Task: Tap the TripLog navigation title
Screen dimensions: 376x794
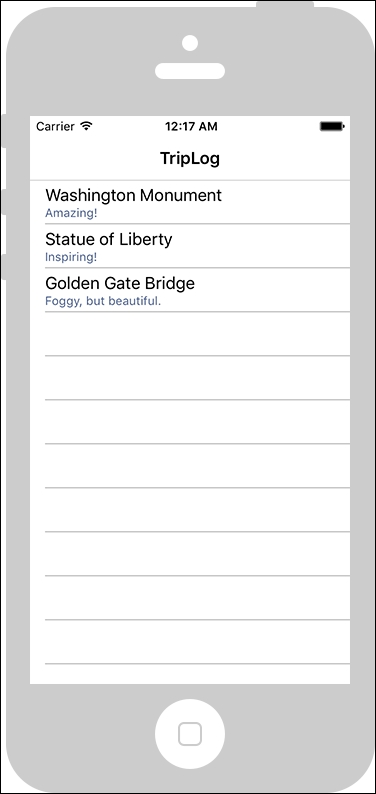Action: click(x=190, y=158)
